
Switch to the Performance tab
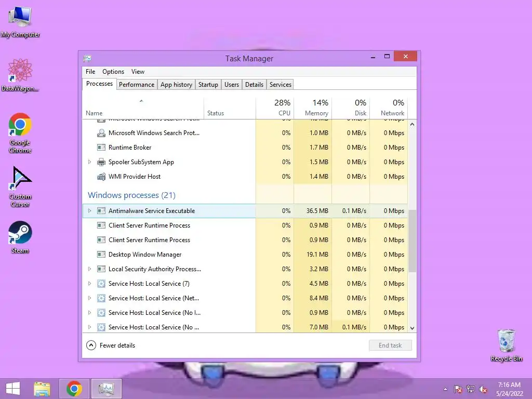coord(137,85)
